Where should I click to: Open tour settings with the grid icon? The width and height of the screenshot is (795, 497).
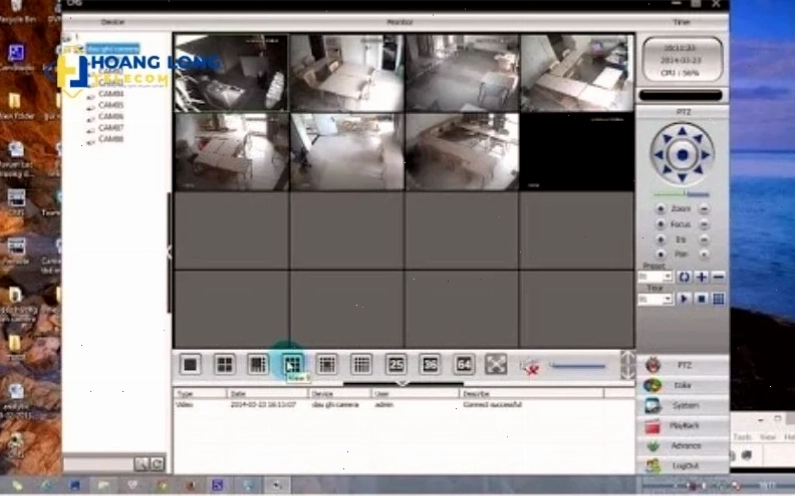(718, 299)
